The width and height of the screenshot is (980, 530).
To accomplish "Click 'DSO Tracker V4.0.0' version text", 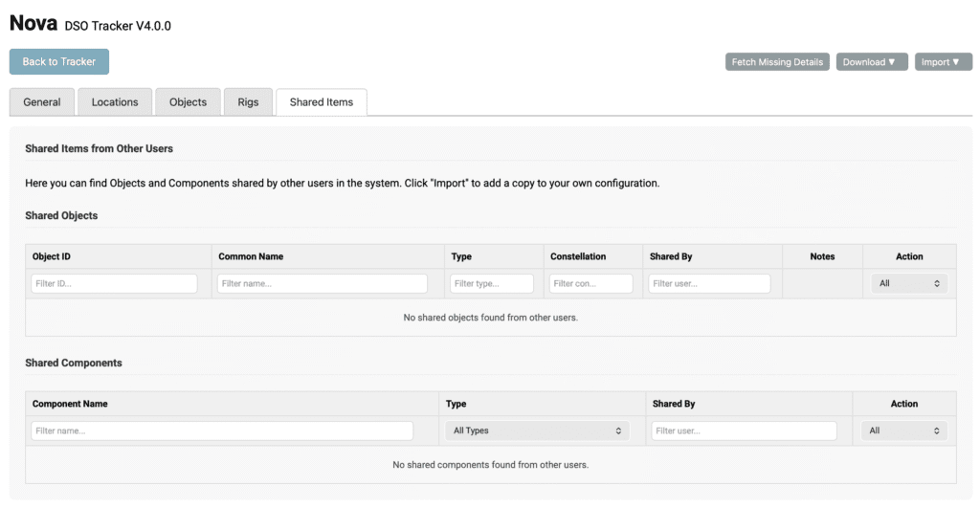I will tap(118, 26).
